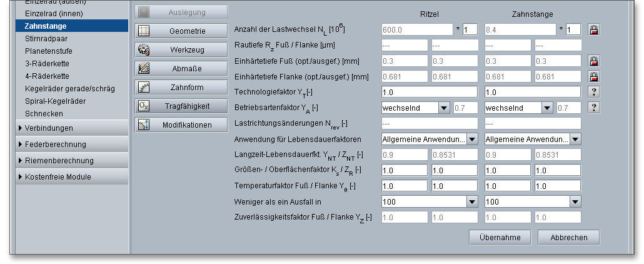Open Ritzel 'Weniger als ein Ausfall in' dropdown
644x264 pixels.
[x=471, y=201]
